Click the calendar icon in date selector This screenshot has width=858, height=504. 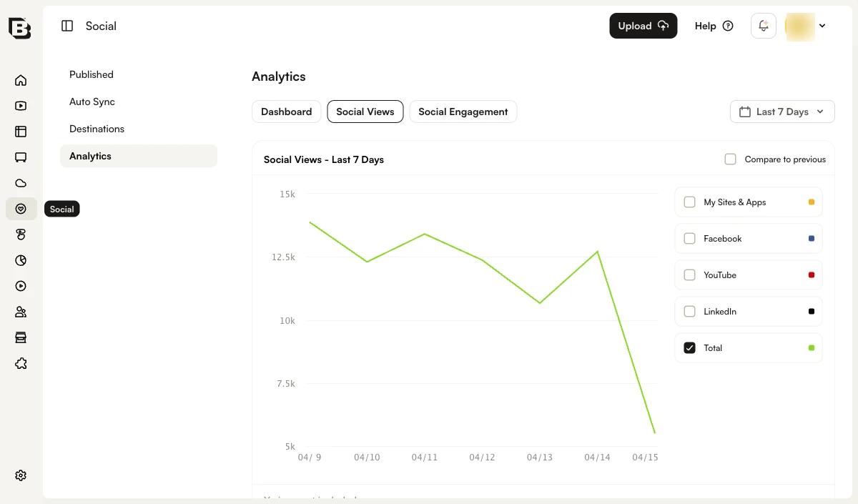pos(745,112)
